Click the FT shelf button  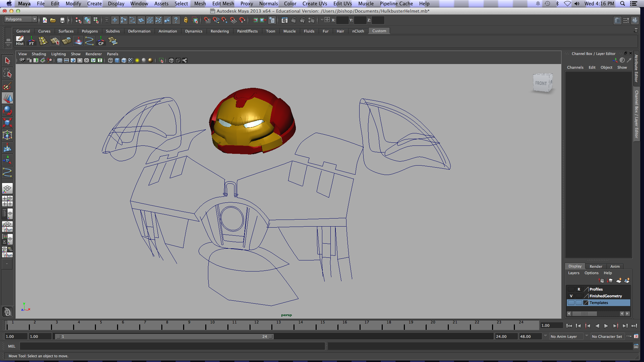click(x=32, y=41)
